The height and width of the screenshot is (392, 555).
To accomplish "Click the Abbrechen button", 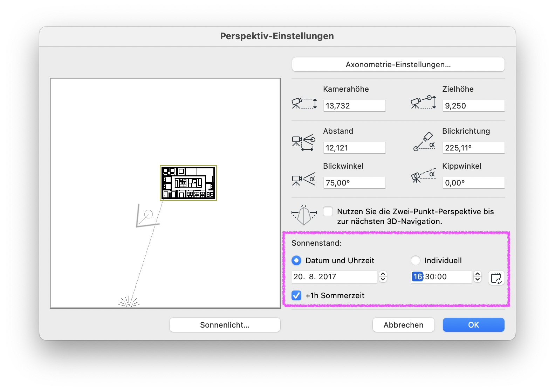I will (403, 325).
